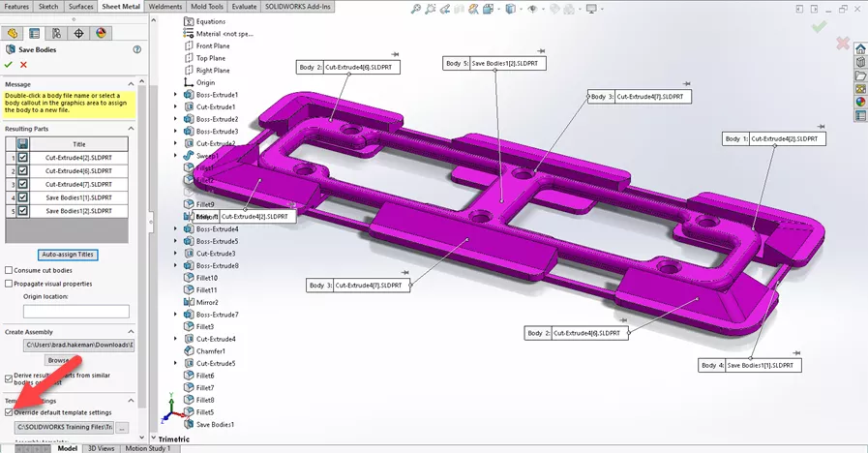Click the Browse button under Create Assembly
This screenshot has width=868, height=453.
[x=58, y=360]
